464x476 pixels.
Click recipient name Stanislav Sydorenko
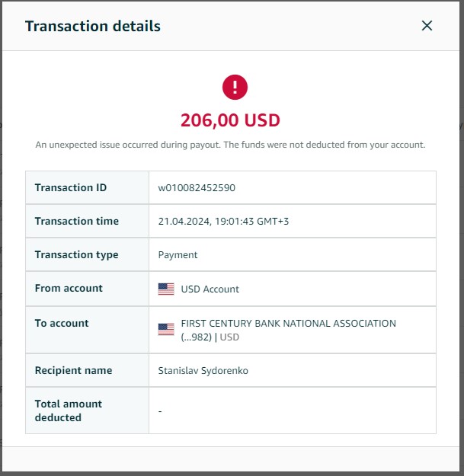point(203,371)
